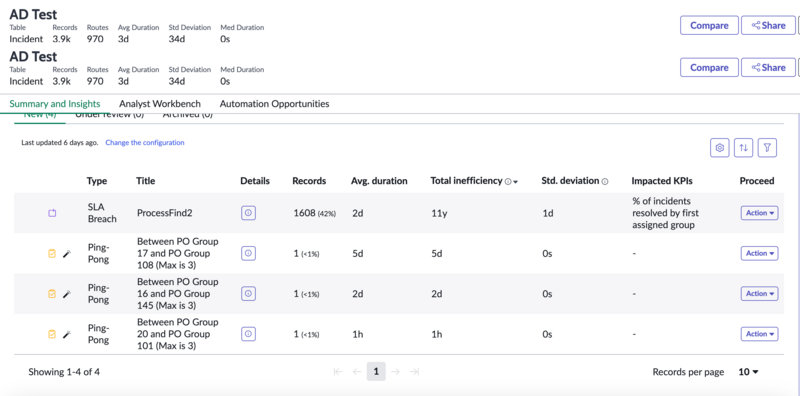800x396 pixels.
Task: Click the 1608 (42%) records value
Action: point(315,213)
